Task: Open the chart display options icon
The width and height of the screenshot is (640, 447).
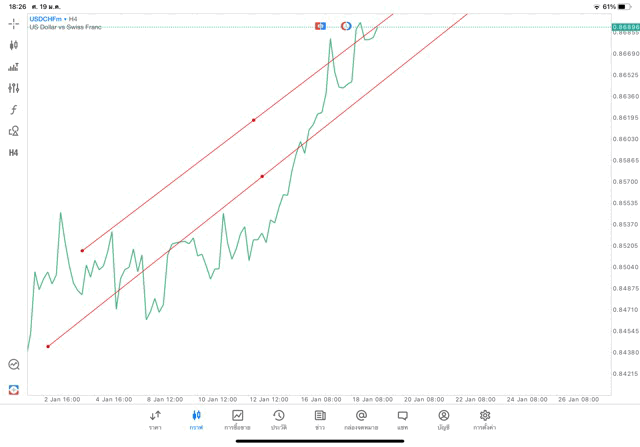Action: (x=14, y=67)
